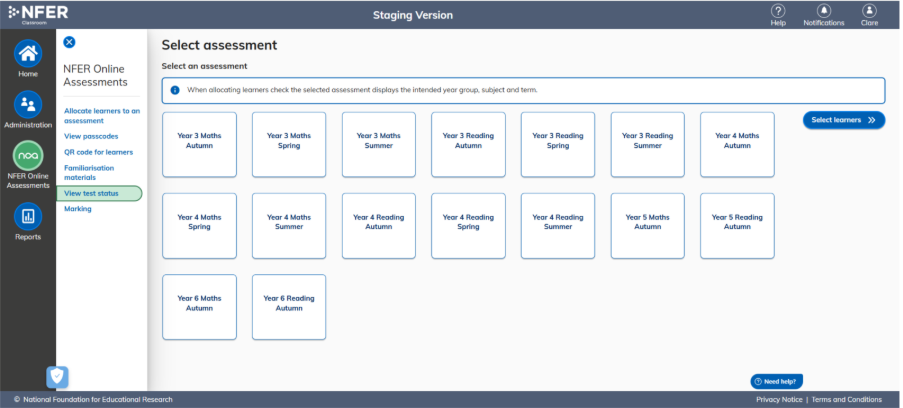Close the side panel with X icon
This screenshot has height=408, width=903.
click(69, 42)
